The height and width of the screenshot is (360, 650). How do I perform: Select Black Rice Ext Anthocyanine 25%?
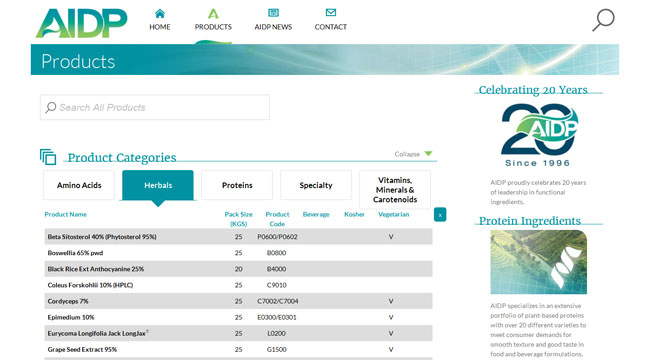(x=238, y=269)
